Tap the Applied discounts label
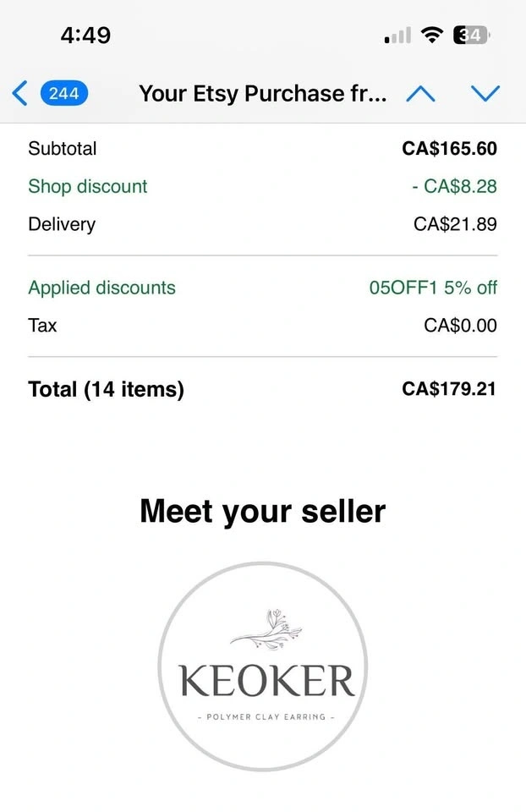Viewport: 526px width, 812px height. click(x=101, y=288)
